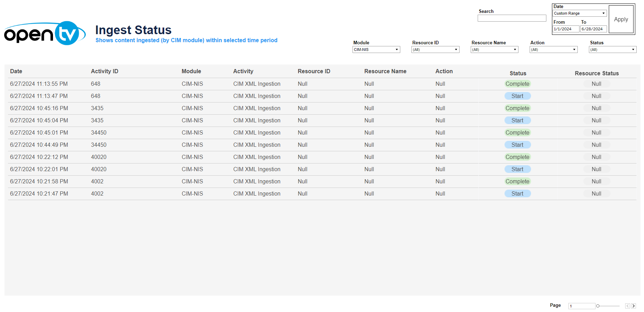This screenshot has width=644, height=312.
Task: Click the Activity ID column header
Action: pos(104,71)
